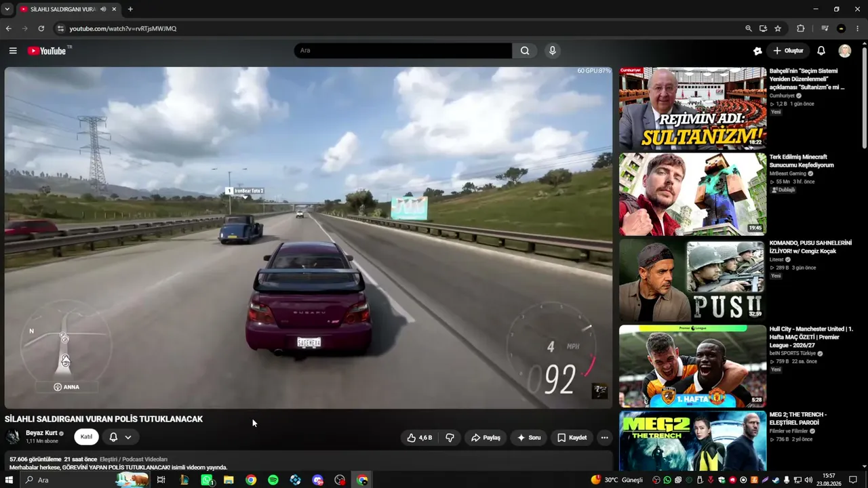
Task: Open Chrome three-dot menu
Action: [x=858, y=28]
